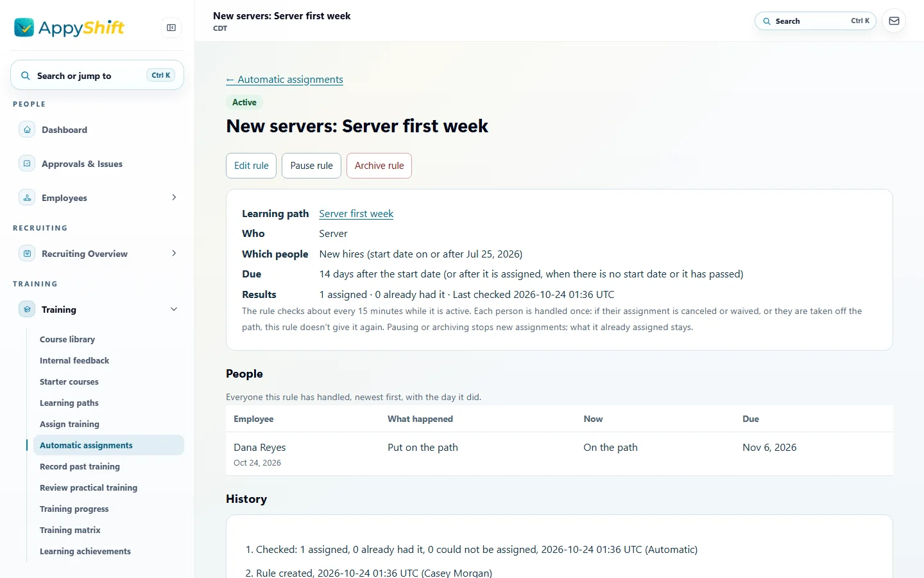
Task: Click the Edit rule button
Action: click(x=252, y=166)
